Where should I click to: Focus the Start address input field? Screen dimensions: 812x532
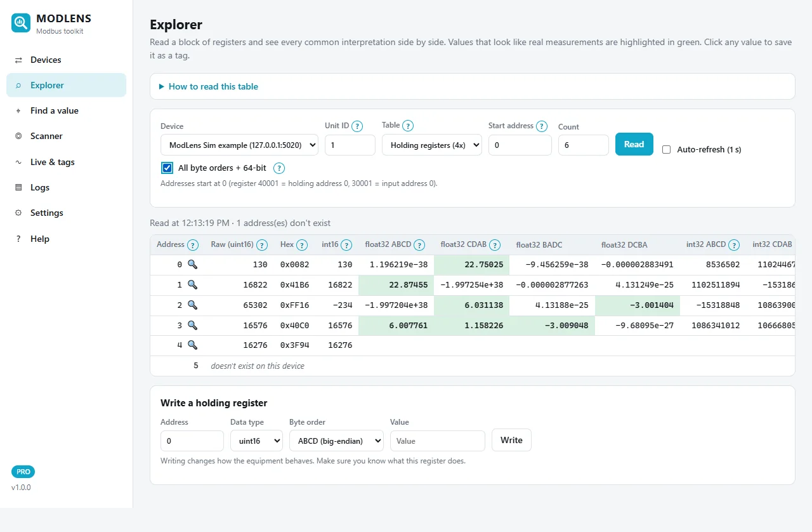pyautogui.click(x=520, y=145)
